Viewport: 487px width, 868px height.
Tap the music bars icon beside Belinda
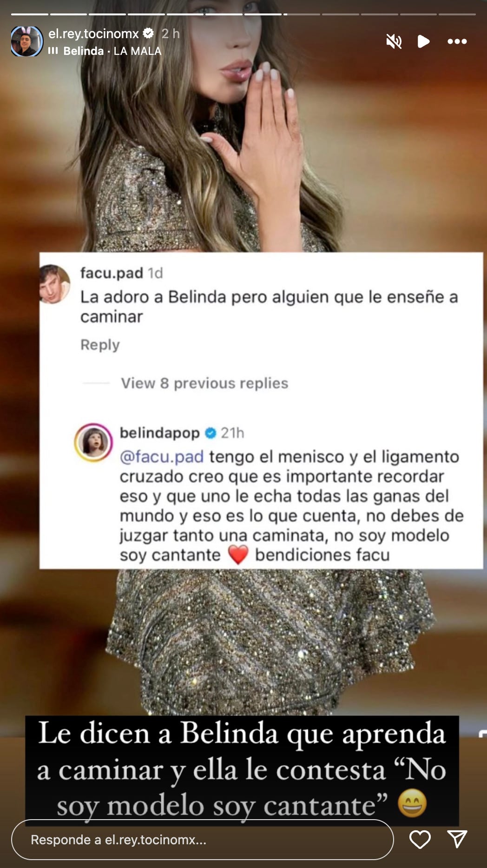pos(53,51)
